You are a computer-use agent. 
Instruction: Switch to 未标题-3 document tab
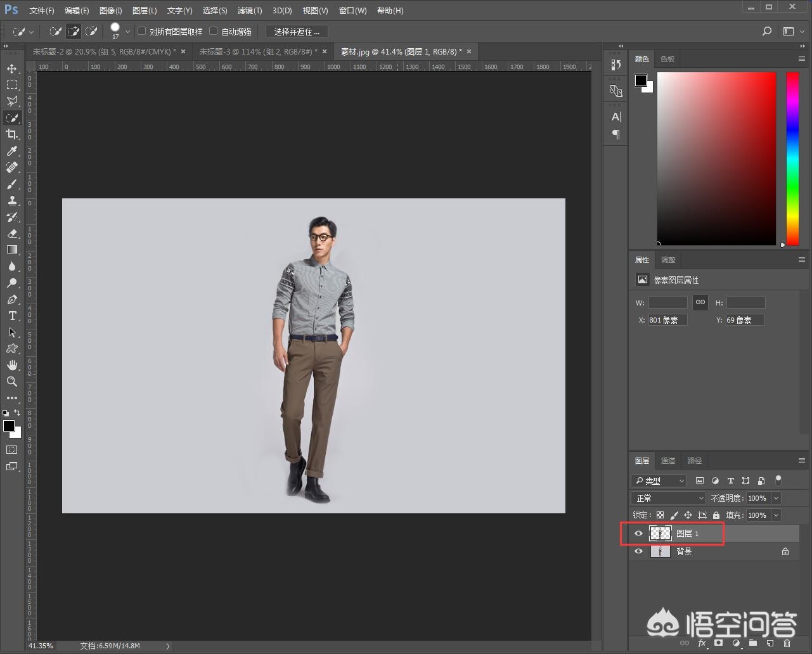coord(258,51)
